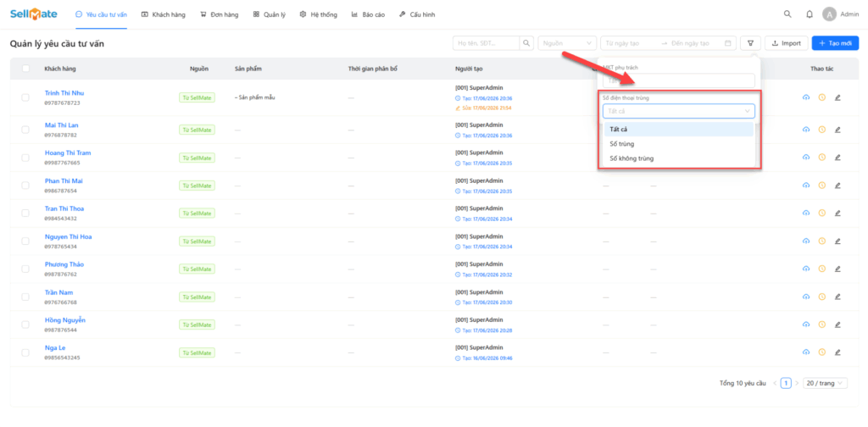Click phone number 0987876762
This screenshot has width=868, height=427.
coord(61,274)
